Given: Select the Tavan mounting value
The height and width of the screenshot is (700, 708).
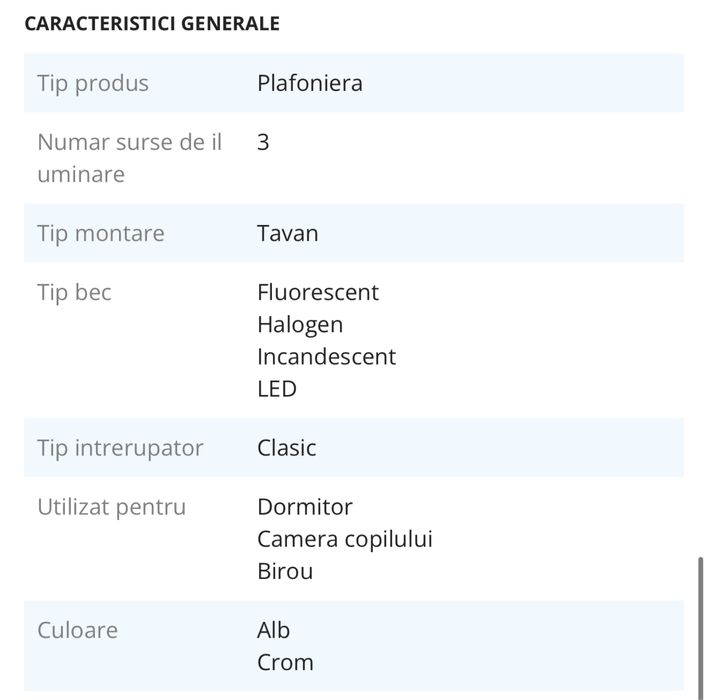Looking at the screenshot, I should click(288, 234).
